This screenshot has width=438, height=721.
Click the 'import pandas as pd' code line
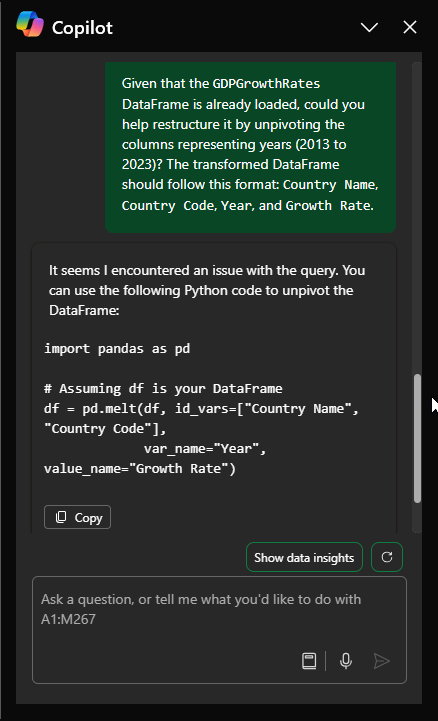117,349
